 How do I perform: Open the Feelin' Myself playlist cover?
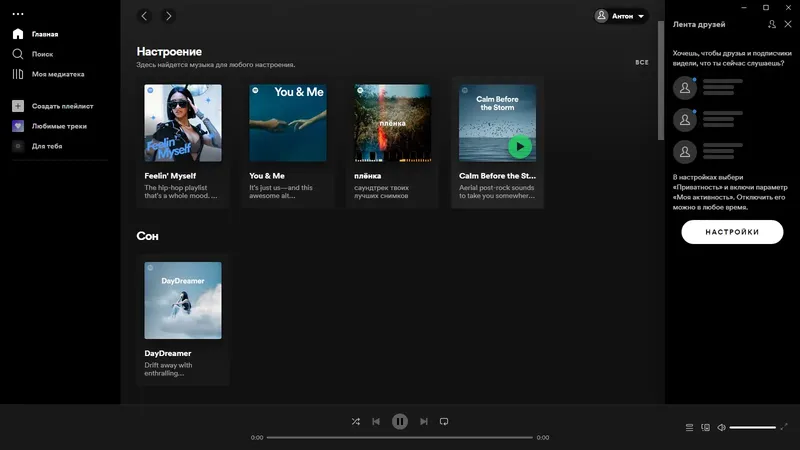pos(183,123)
